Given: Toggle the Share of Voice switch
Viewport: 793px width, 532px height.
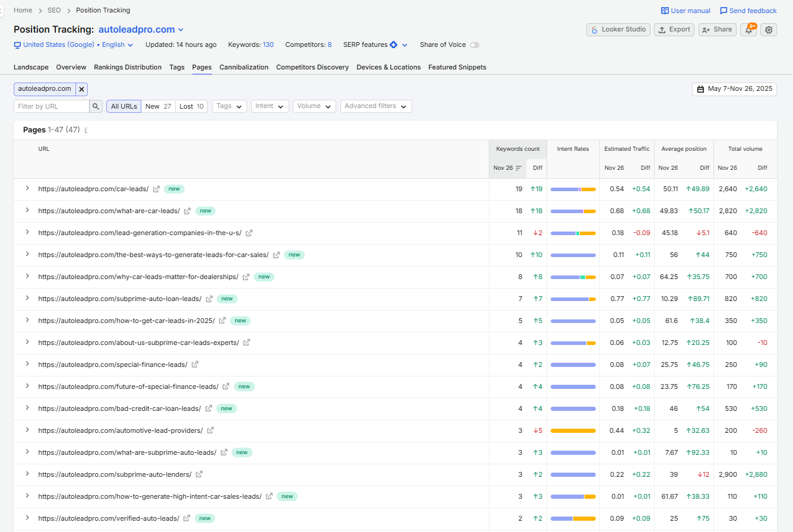Looking at the screenshot, I should [x=474, y=45].
